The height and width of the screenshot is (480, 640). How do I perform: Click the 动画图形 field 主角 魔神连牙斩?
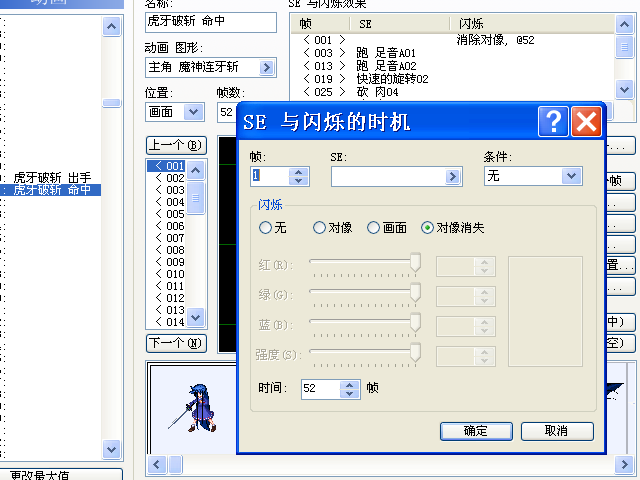[202, 67]
